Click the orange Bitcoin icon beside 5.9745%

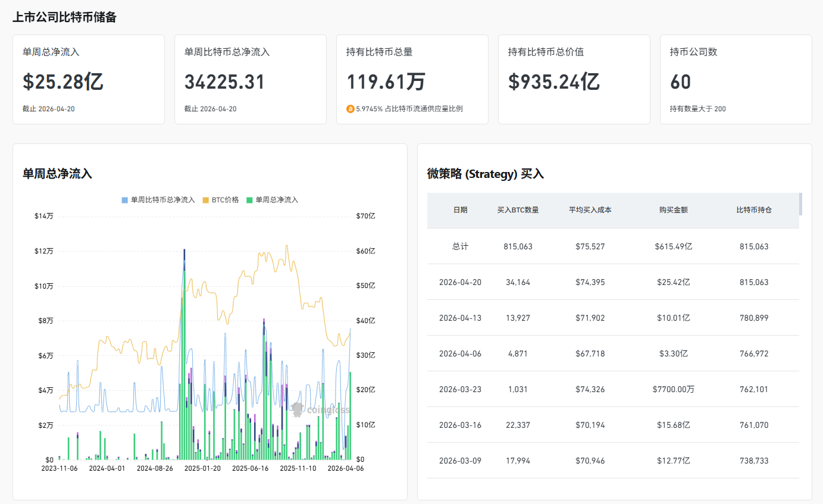coord(350,109)
